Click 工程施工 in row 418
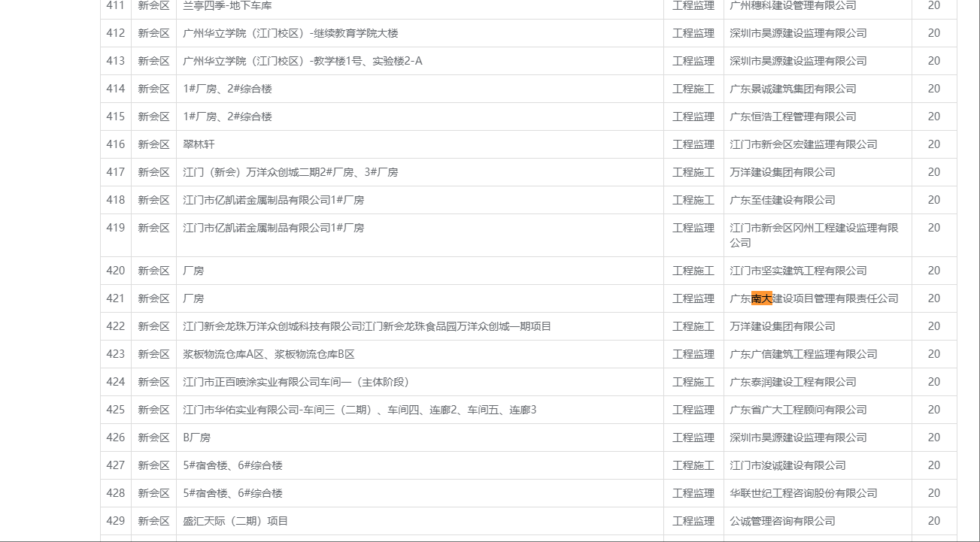The width and height of the screenshot is (980, 542). tap(693, 200)
